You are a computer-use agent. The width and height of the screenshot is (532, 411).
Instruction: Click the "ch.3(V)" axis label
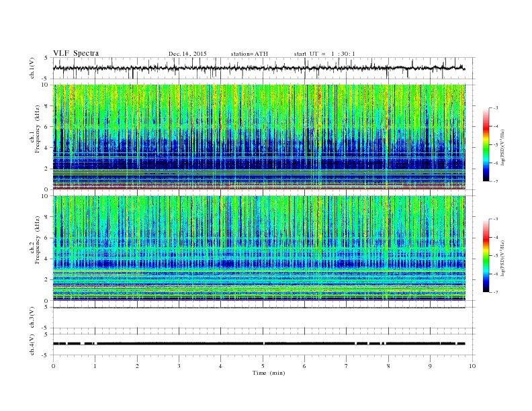point(32,318)
